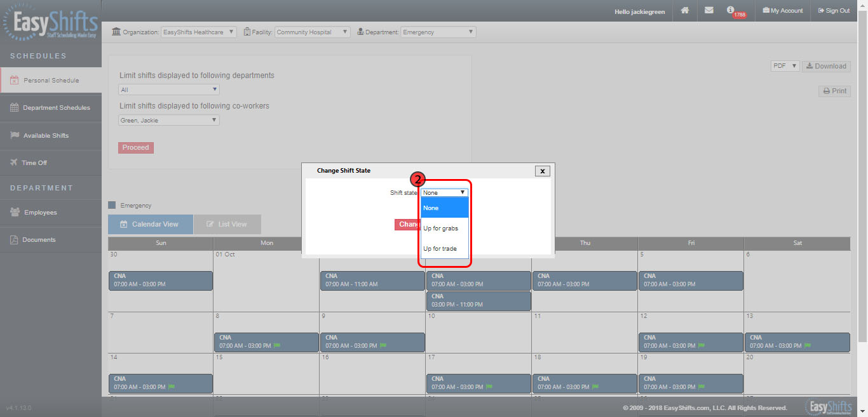The width and height of the screenshot is (868, 417).
Task: Go to Available Shifts
Action: click(x=51, y=136)
